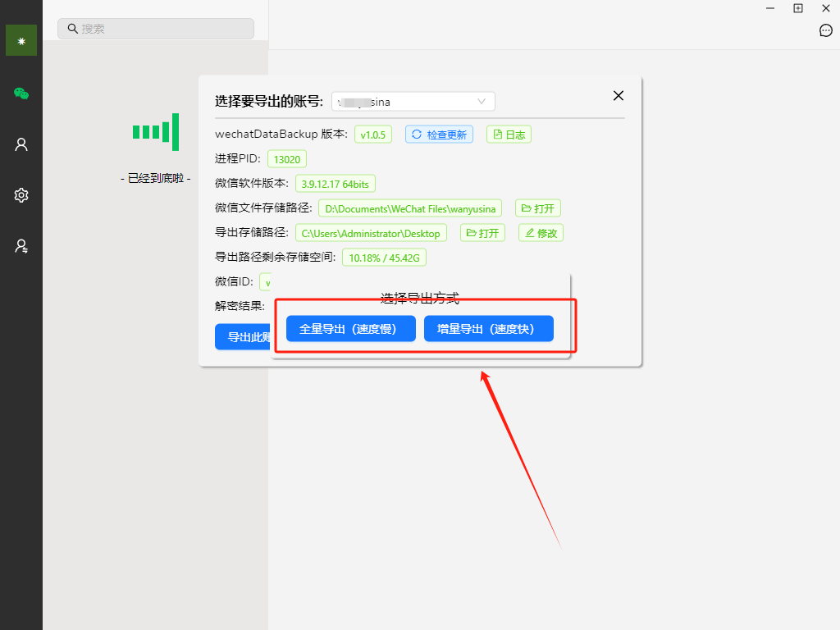
Task: Choose 增量导出 (速度快) incremental export
Action: (x=489, y=328)
